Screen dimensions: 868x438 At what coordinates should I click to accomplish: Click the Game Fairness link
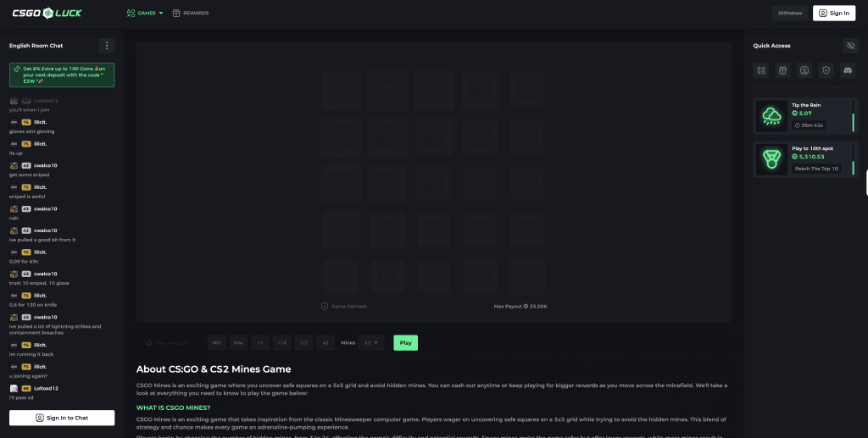pos(344,306)
